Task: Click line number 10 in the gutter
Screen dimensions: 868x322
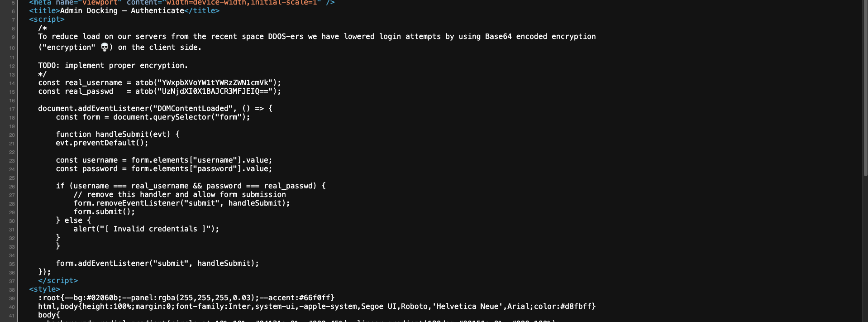Action: pos(12,48)
